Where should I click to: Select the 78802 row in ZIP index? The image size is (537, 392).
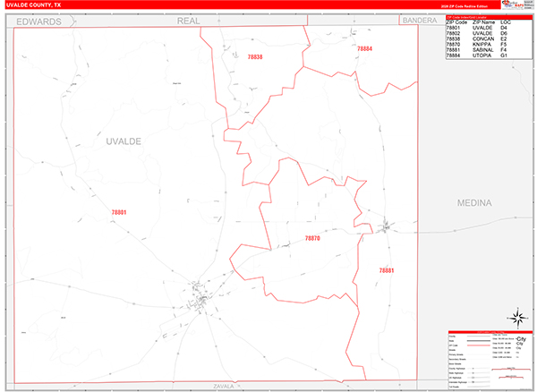[489, 33]
